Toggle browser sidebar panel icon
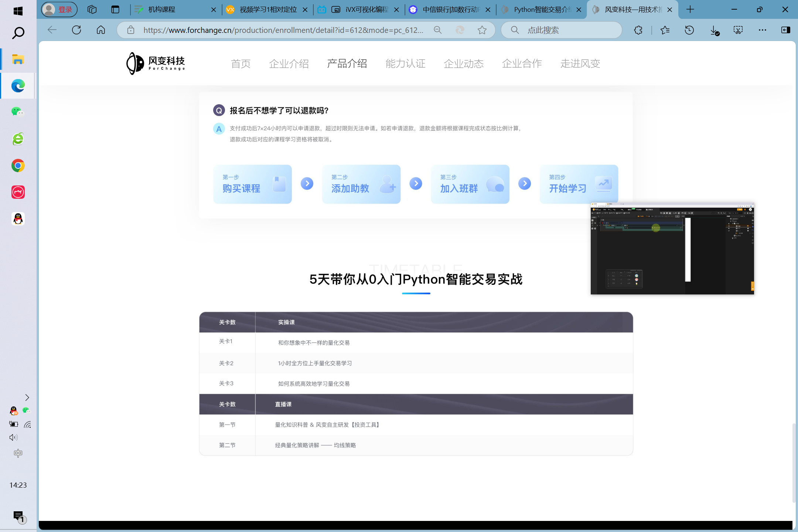Image resolution: width=798 pixels, height=532 pixels. [786, 30]
